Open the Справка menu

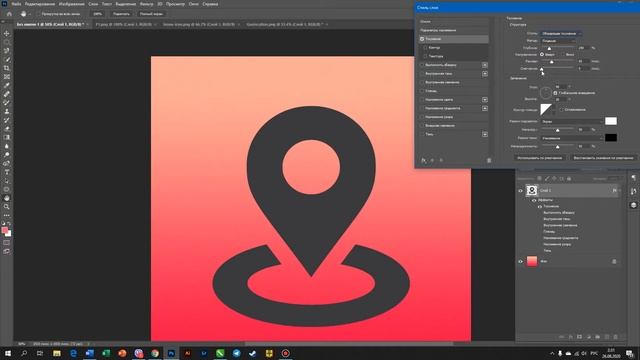(210, 4)
